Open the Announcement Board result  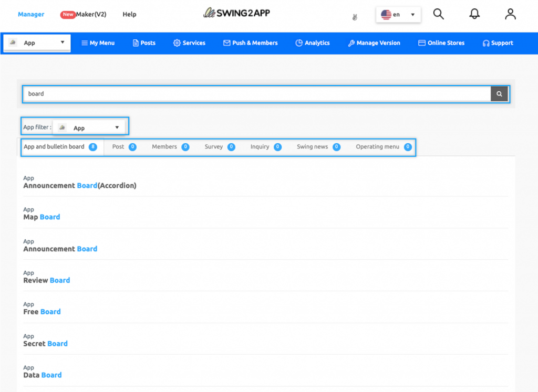(x=60, y=248)
